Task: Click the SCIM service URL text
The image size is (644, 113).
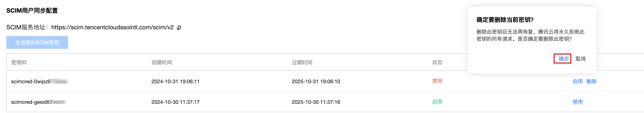Action: [112, 27]
